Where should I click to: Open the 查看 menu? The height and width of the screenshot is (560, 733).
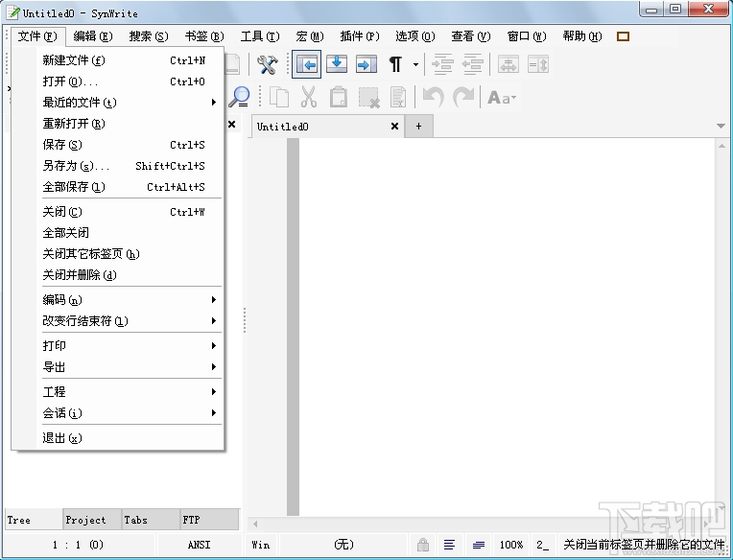click(471, 36)
